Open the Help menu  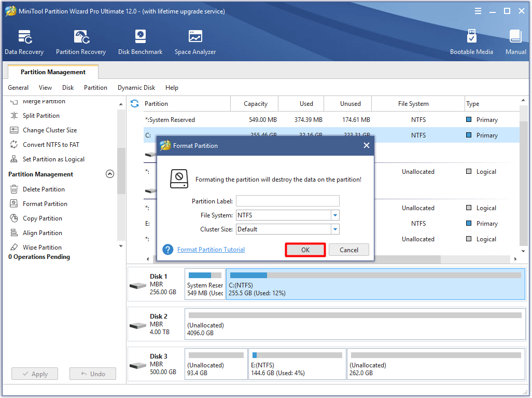[x=172, y=88]
